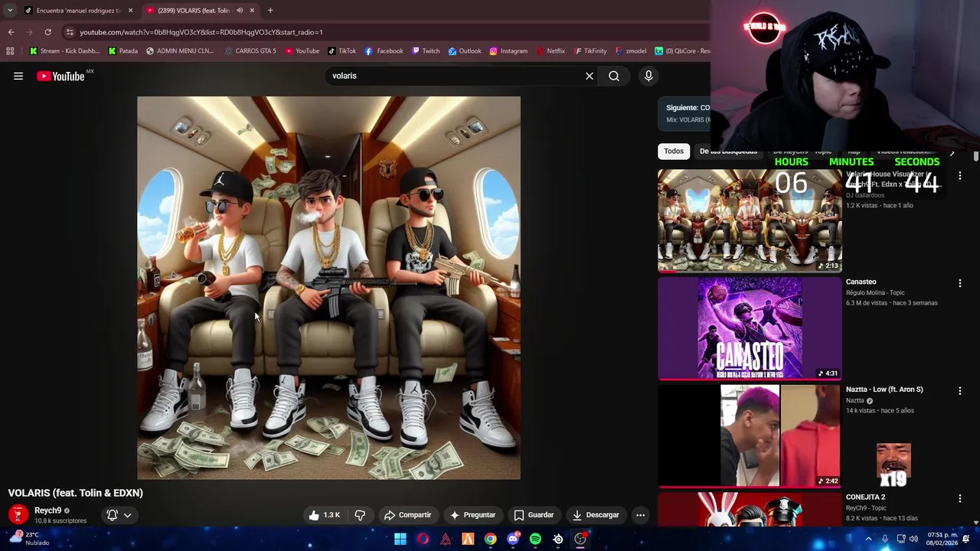Viewport: 980px width, 551px height.
Task: Open the TikFinity bookmark
Action: click(590, 51)
